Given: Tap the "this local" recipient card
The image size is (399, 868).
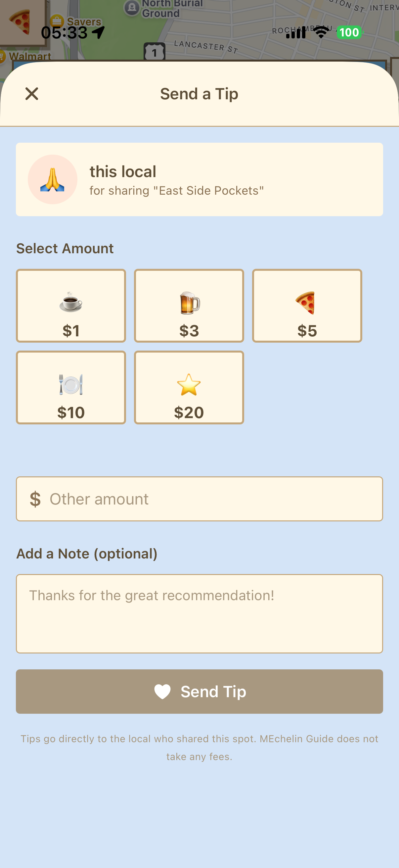Looking at the screenshot, I should pos(199,180).
